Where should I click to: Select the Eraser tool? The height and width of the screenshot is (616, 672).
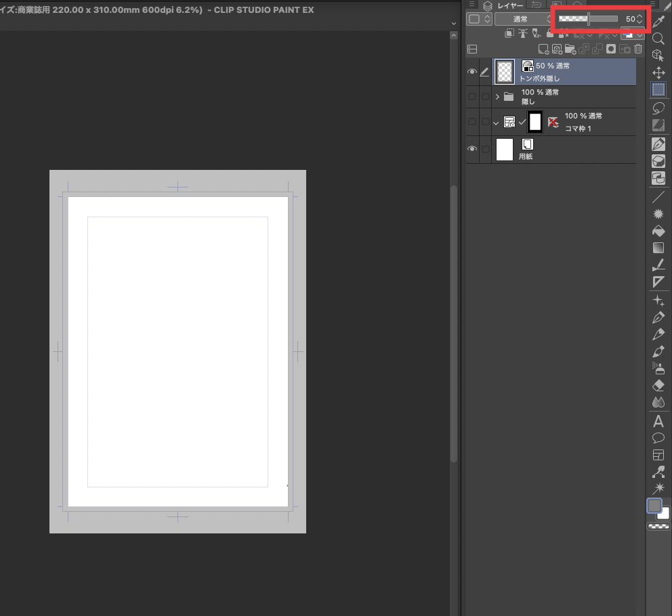click(x=658, y=385)
